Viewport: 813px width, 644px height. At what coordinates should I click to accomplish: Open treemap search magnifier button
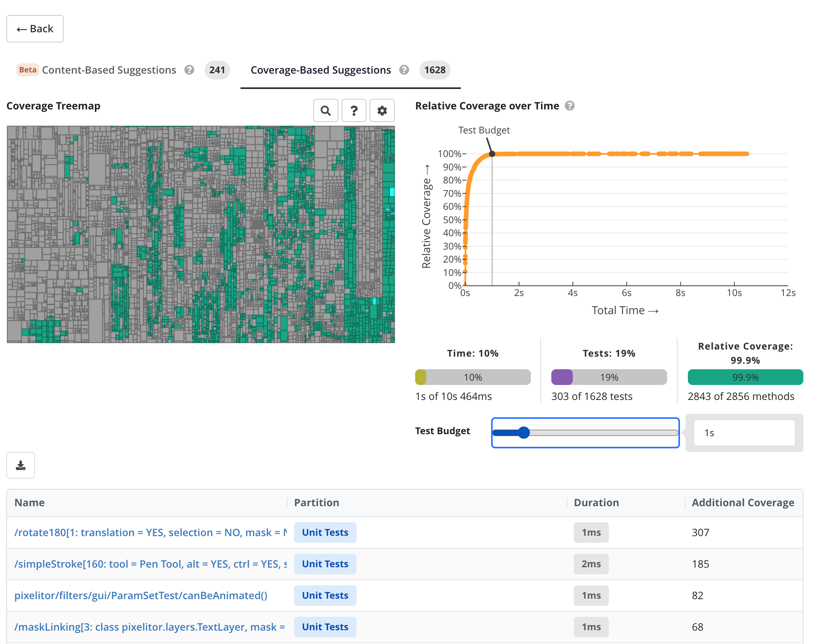pyautogui.click(x=326, y=111)
